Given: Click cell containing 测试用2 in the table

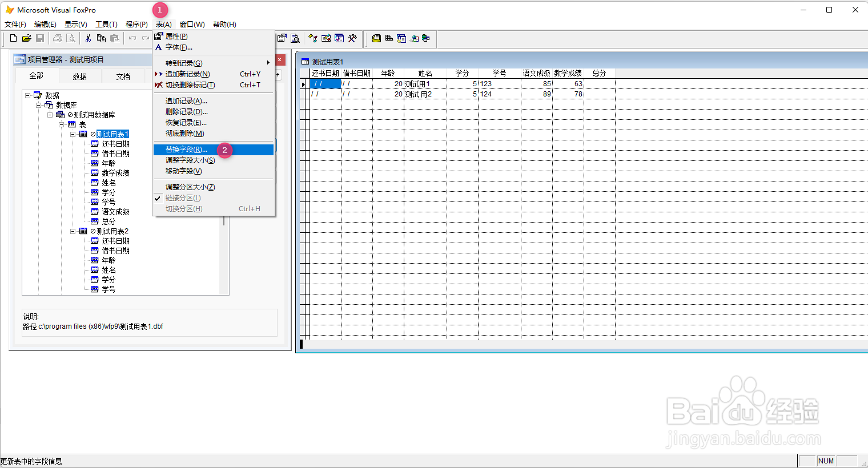Looking at the screenshot, I should [x=425, y=94].
